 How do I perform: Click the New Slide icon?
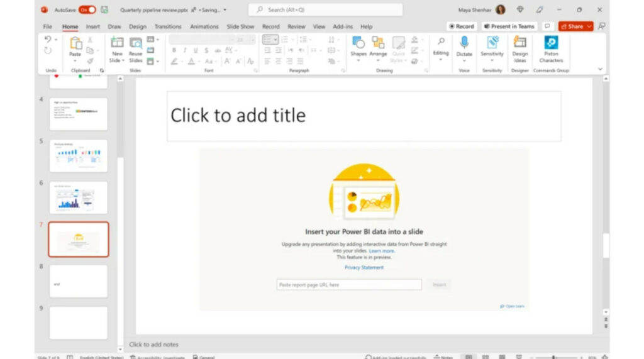(x=117, y=43)
